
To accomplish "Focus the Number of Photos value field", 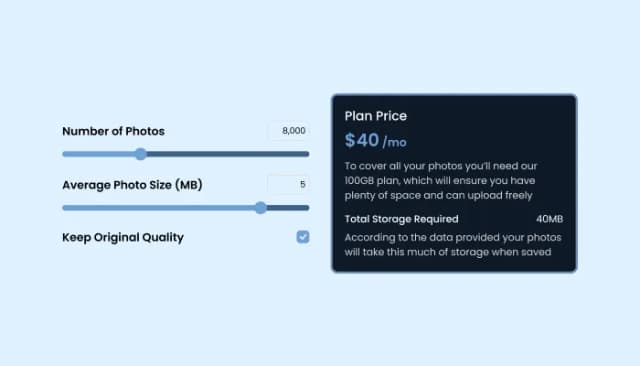I will (x=289, y=131).
